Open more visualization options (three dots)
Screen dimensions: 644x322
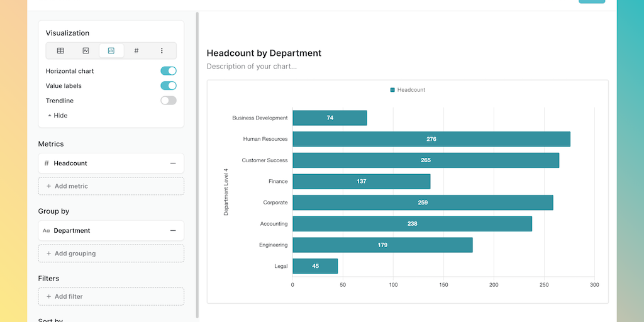click(162, 51)
